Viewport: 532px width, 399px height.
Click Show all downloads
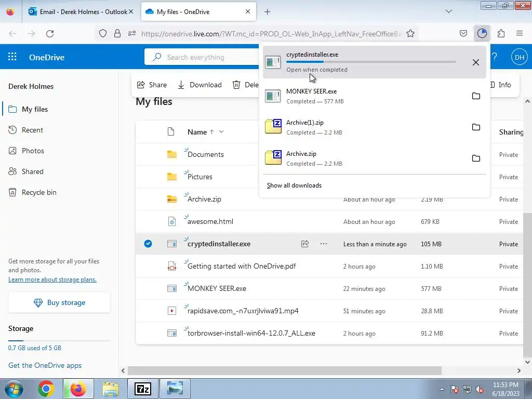point(294,185)
